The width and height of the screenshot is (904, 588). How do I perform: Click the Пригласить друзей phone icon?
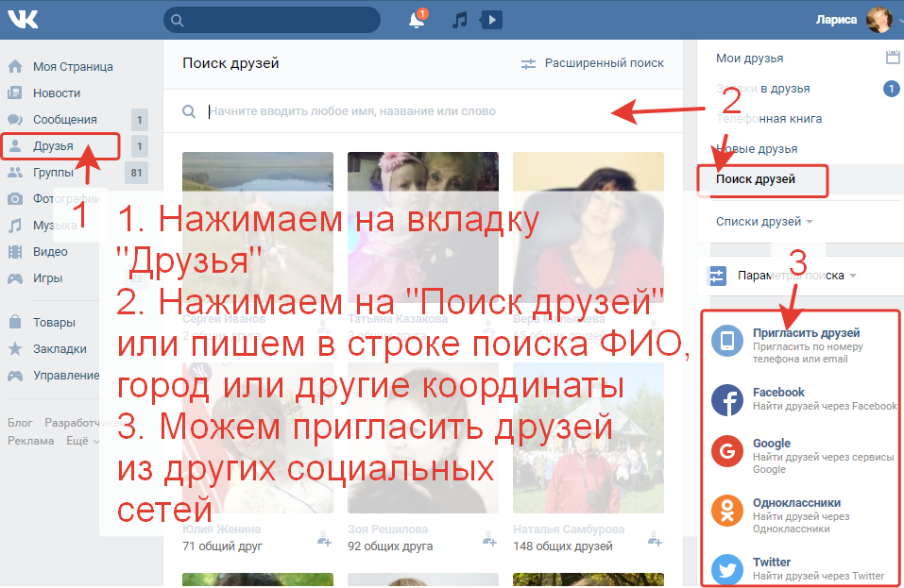pos(727,341)
